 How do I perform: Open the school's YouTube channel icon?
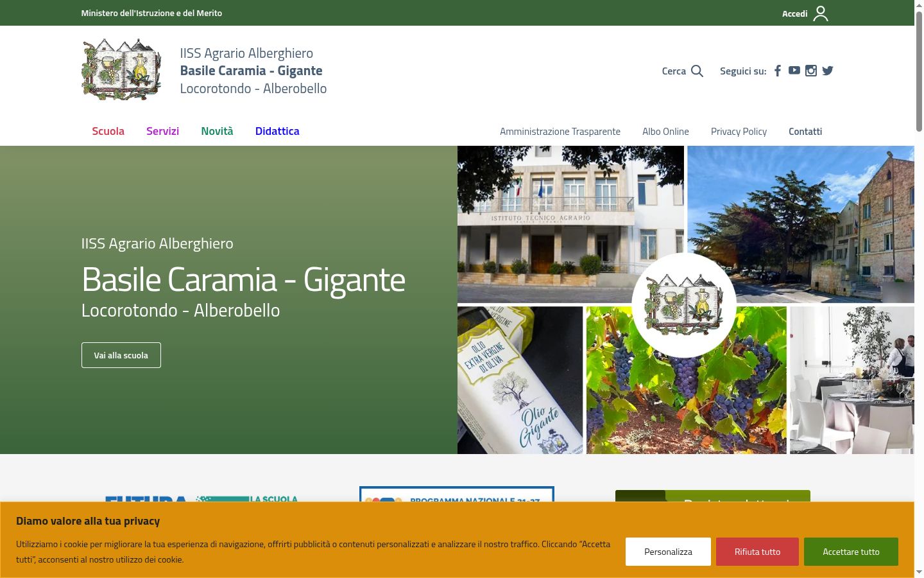(x=794, y=70)
